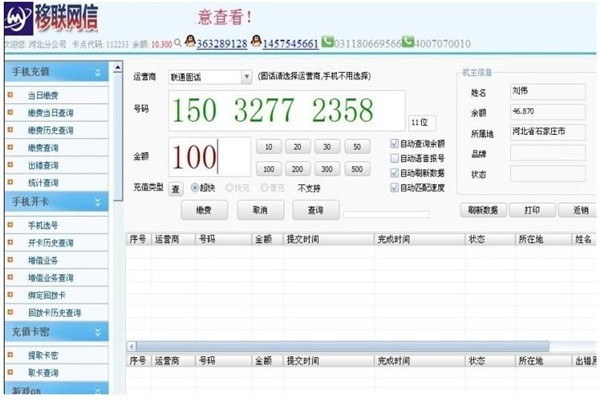Click the 缴费 submit button
Image resolution: width=600 pixels, height=400 pixels.
pyautogui.click(x=204, y=210)
